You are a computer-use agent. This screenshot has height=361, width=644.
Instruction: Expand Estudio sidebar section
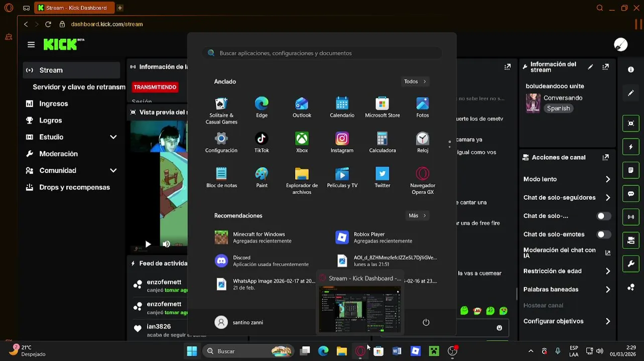pyautogui.click(x=113, y=137)
